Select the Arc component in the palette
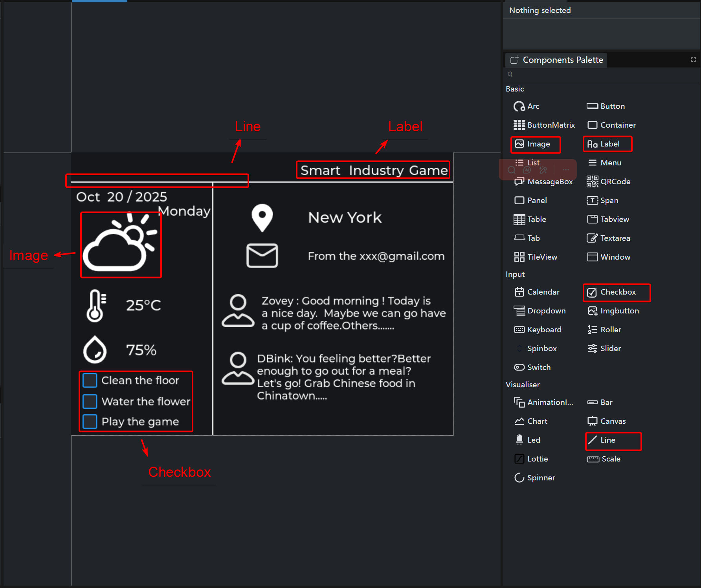This screenshot has height=588, width=701. pyautogui.click(x=527, y=106)
